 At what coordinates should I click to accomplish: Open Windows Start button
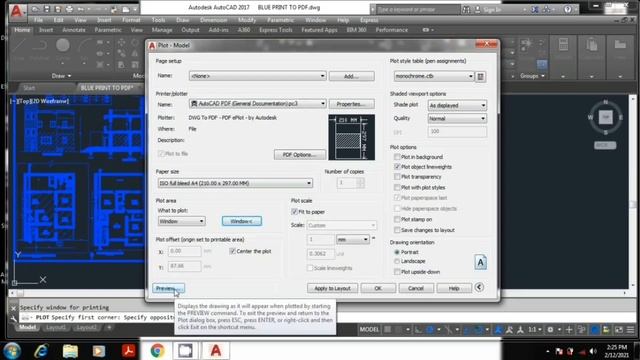click(12, 351)
